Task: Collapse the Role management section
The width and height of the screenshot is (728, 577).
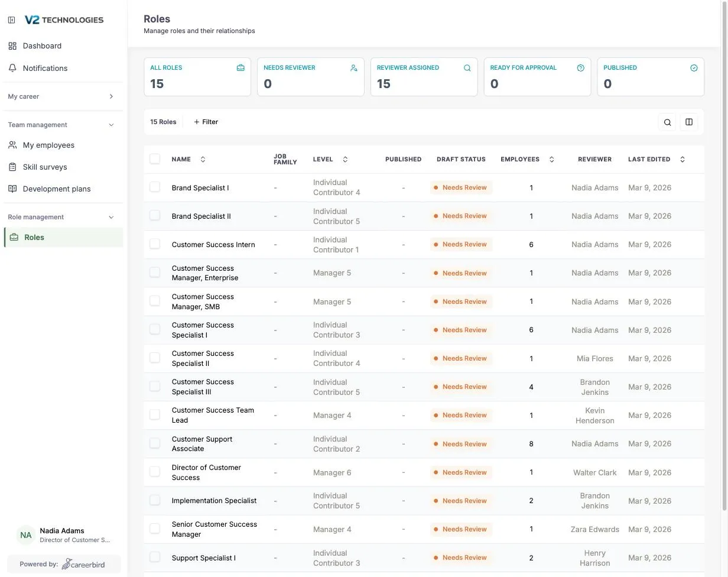Action: point(61,217)
